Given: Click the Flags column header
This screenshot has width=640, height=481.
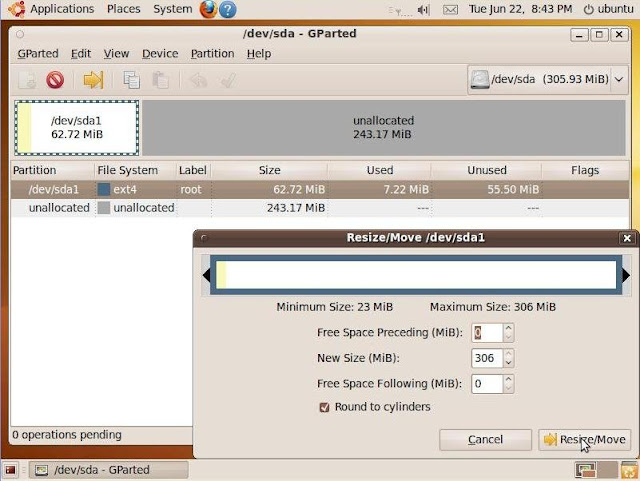Looking at the screenshot, I should [585, 170].
